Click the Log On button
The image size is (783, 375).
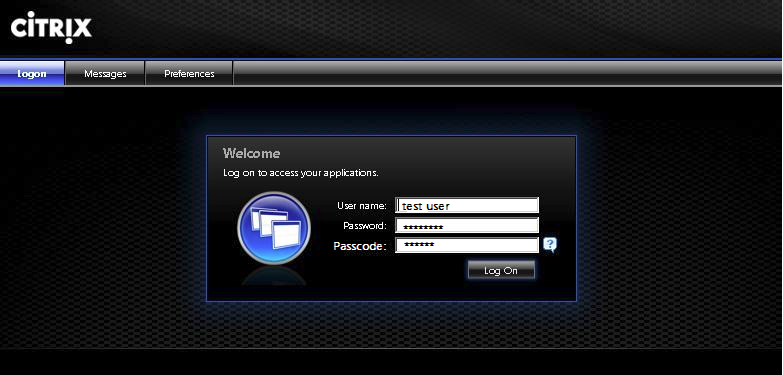pyautogui.click(x=501, y=270)
